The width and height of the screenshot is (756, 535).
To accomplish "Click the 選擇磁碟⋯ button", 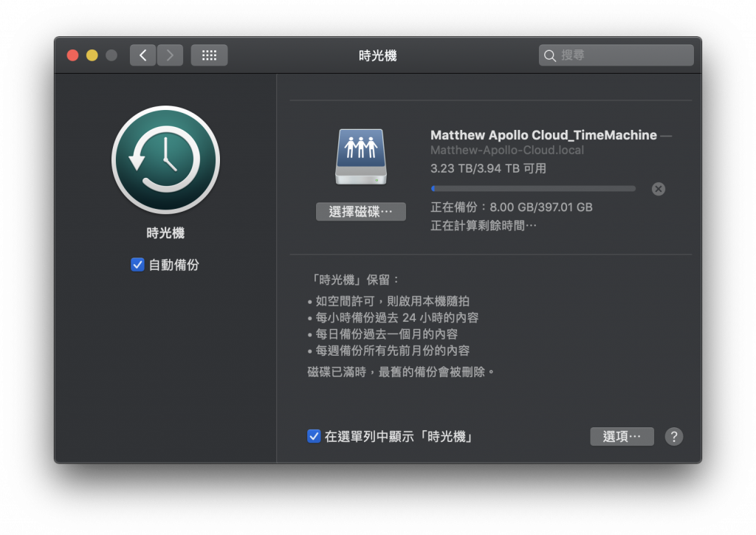I will (x=360, y=212).
